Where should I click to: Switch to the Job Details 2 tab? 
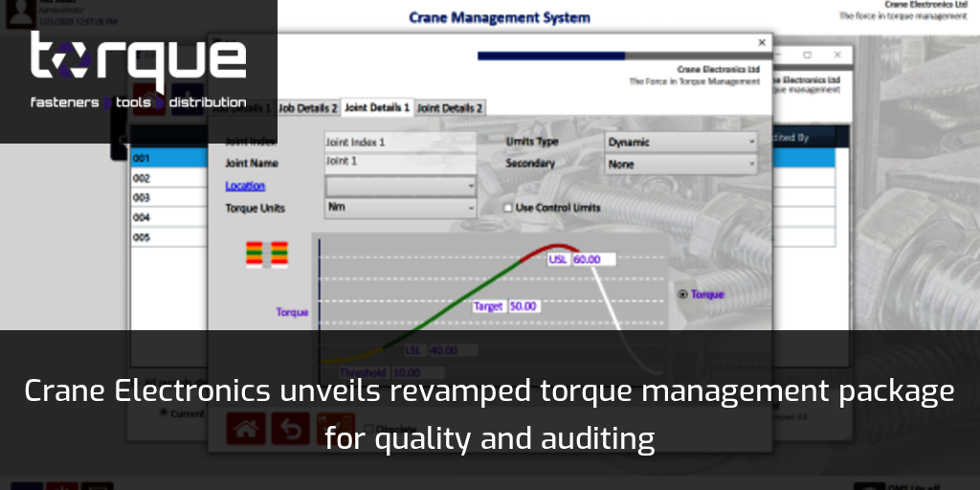[307, 108]
